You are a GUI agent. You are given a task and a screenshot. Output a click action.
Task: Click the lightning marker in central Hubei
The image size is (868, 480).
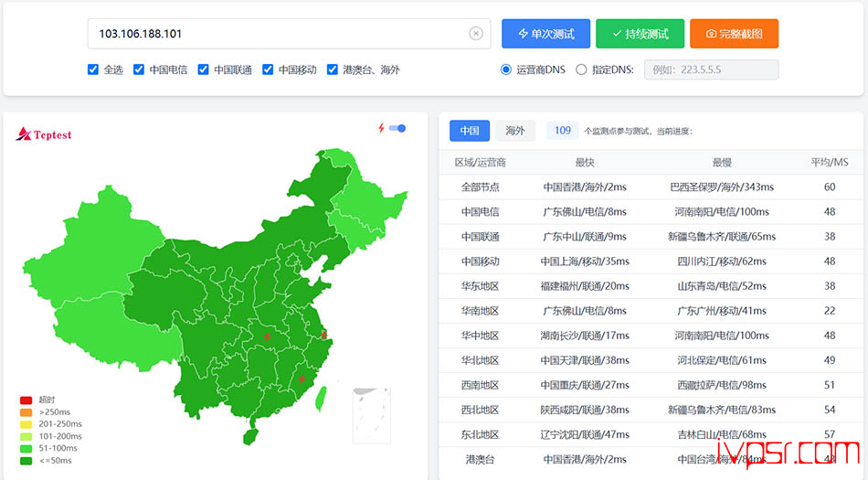[268, 336]
